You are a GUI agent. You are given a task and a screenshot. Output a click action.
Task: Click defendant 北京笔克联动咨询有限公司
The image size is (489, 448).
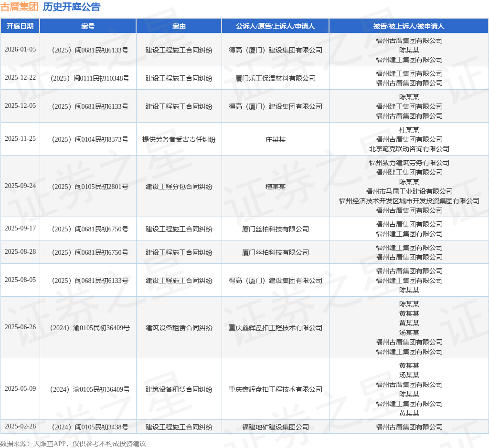point(409,149)
